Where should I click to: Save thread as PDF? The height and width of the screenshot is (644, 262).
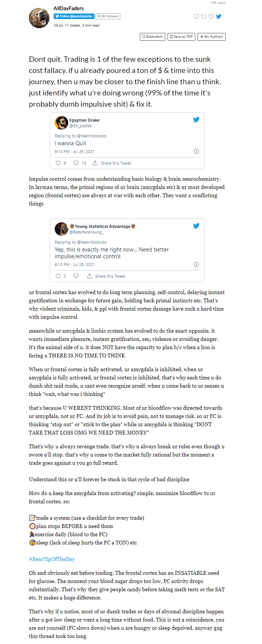[x=181, y=37]
